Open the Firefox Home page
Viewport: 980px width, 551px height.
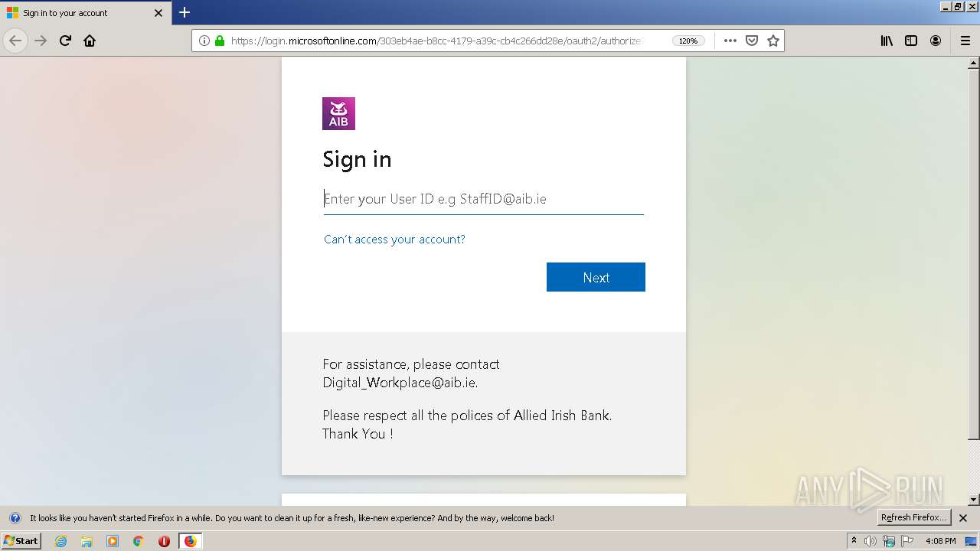coord(90,41)
